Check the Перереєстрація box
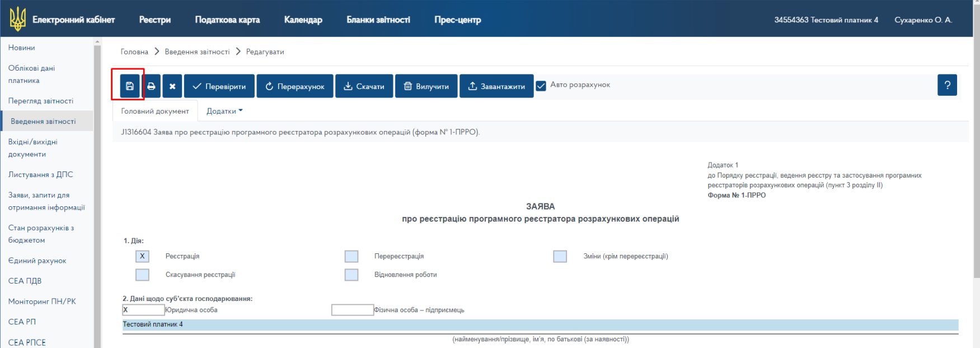Viewport: 980px width, 348px height. click(x=351, y=257)
